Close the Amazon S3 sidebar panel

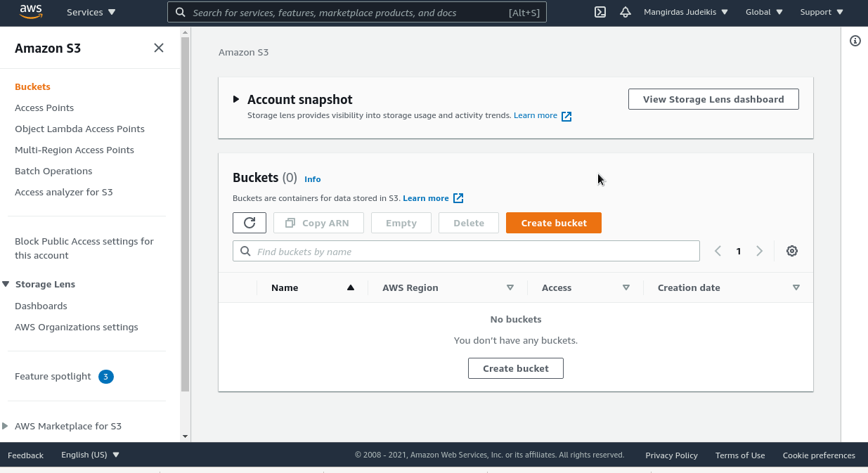coord(159,48)
